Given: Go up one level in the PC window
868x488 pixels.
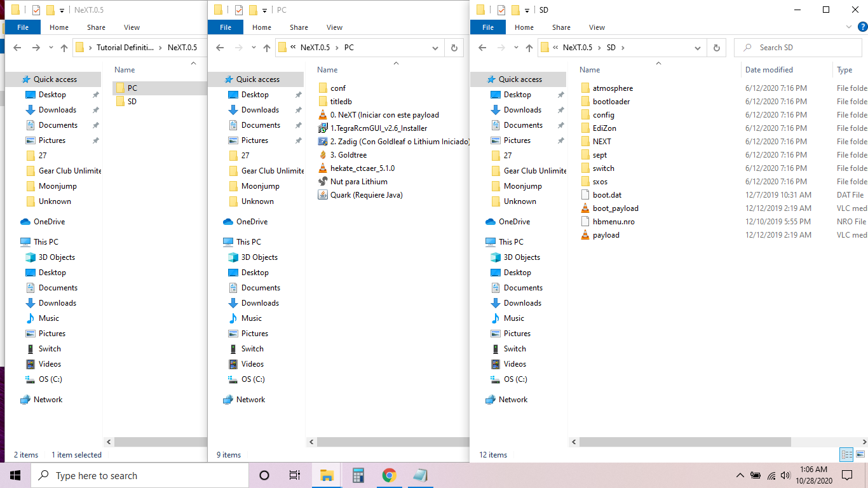Looking at the screenshot, I should 266,48.
